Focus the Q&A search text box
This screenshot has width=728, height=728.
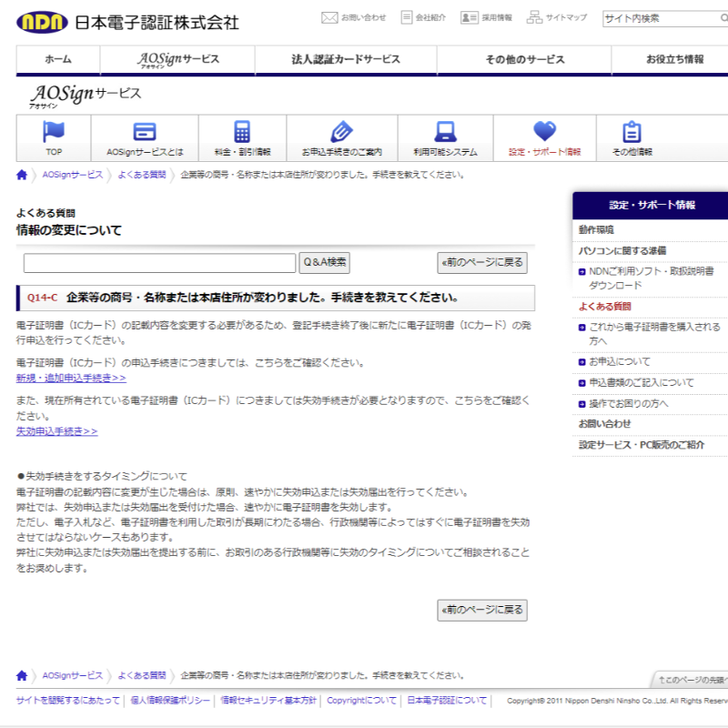pyautogui.click(x=160, y=263)
